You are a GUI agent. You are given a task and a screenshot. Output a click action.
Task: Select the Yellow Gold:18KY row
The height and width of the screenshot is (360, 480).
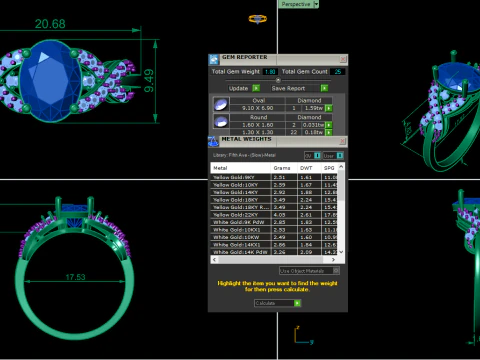[x=274, y=200]
